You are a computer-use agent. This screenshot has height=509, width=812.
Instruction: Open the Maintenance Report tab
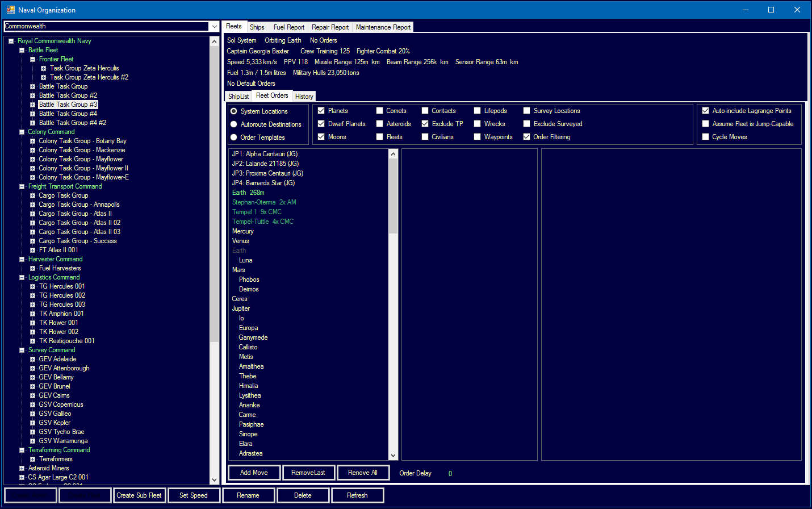pos(383,27)
